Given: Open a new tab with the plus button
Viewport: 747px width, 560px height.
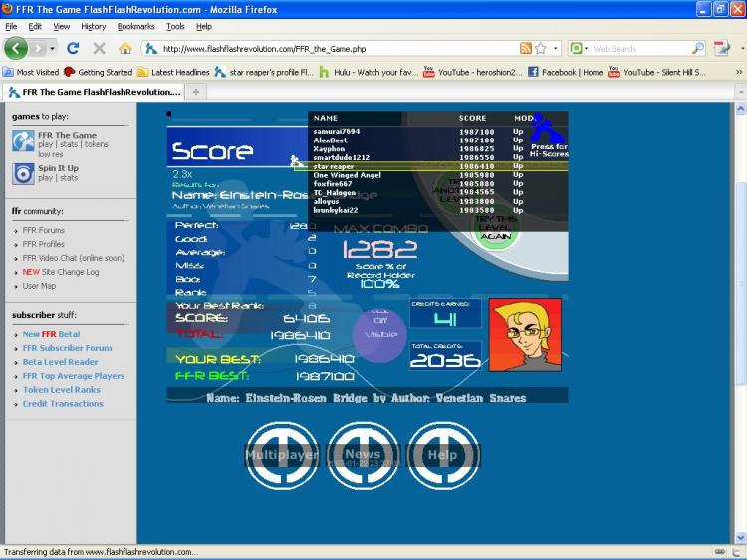Looking at the screenshot, I should click(196, 92).
